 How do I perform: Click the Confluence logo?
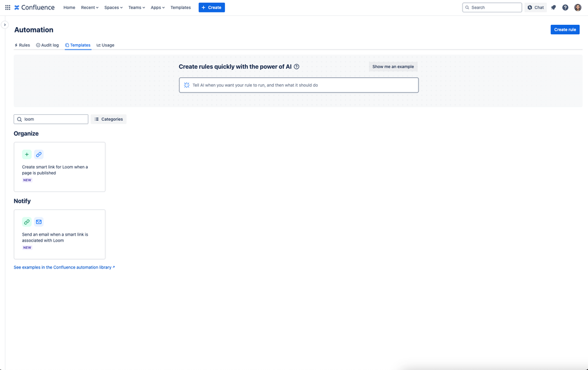tap(35, 8)
